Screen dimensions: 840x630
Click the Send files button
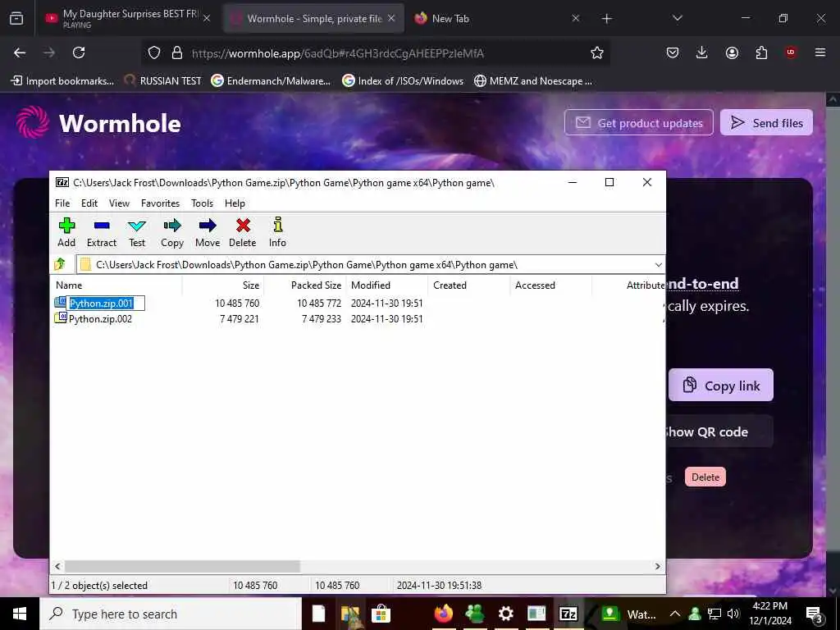(766, 123)
